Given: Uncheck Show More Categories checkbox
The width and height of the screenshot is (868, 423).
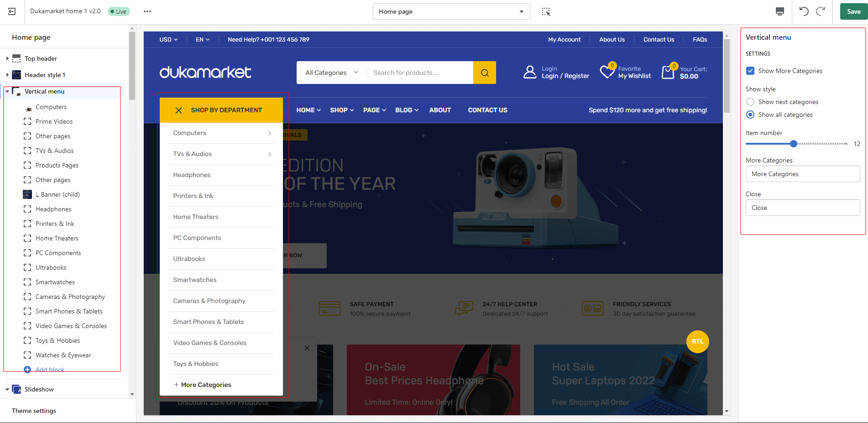Looking at the screenshot, I should coord(750,71).
